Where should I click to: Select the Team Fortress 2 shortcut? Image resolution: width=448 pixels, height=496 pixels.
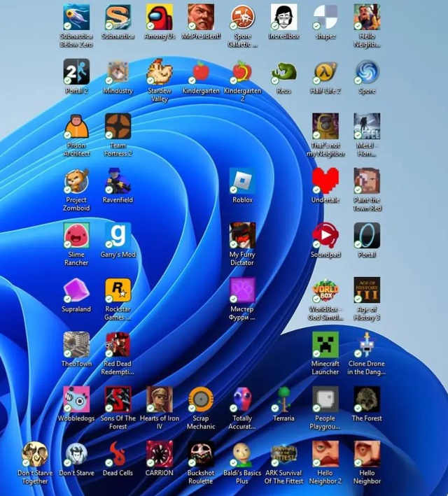click(x=118, y=126)
